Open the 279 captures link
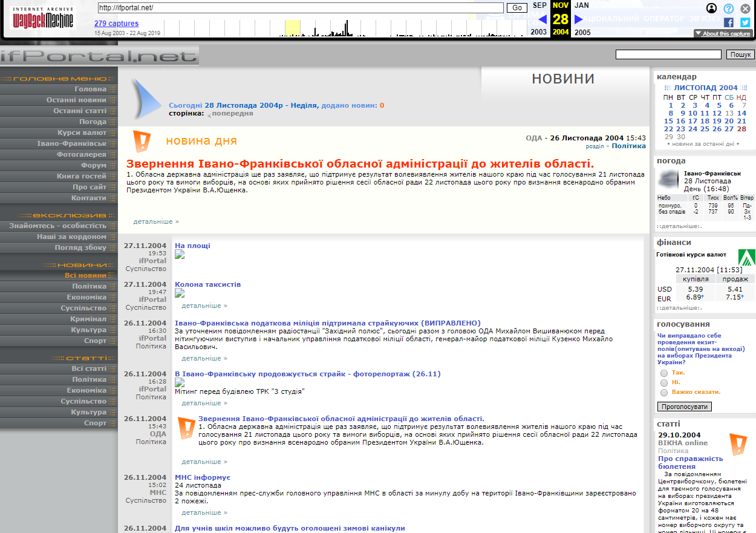Screen dimensions: 756x533 116,24
